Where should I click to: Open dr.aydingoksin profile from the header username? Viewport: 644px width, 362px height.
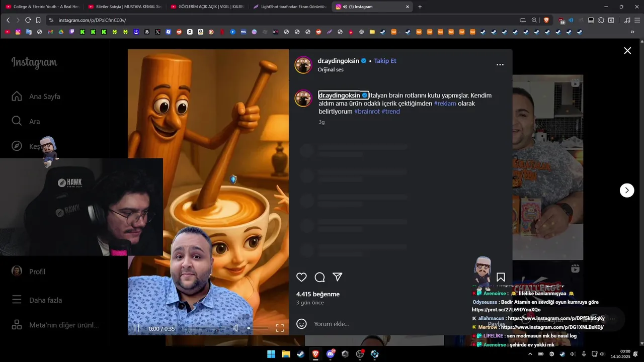pos(338,61)
